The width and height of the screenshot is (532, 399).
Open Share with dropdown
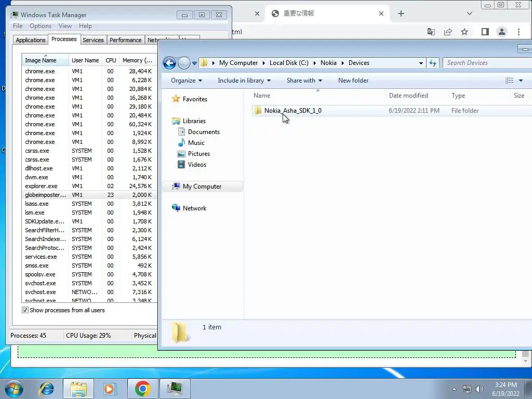point(304,81)
